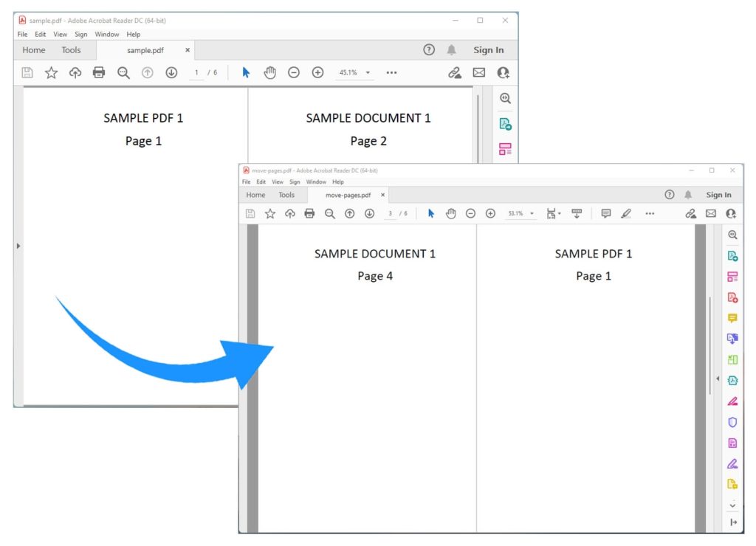Viewport: 756px width, 546px height.
Task: Click the page number field showing 3
Action: 390,213
